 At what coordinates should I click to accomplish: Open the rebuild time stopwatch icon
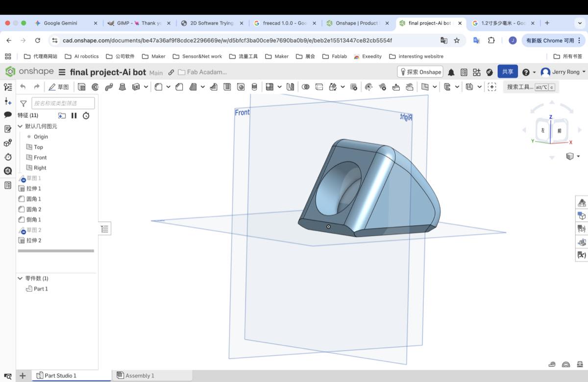pos(86,116)
